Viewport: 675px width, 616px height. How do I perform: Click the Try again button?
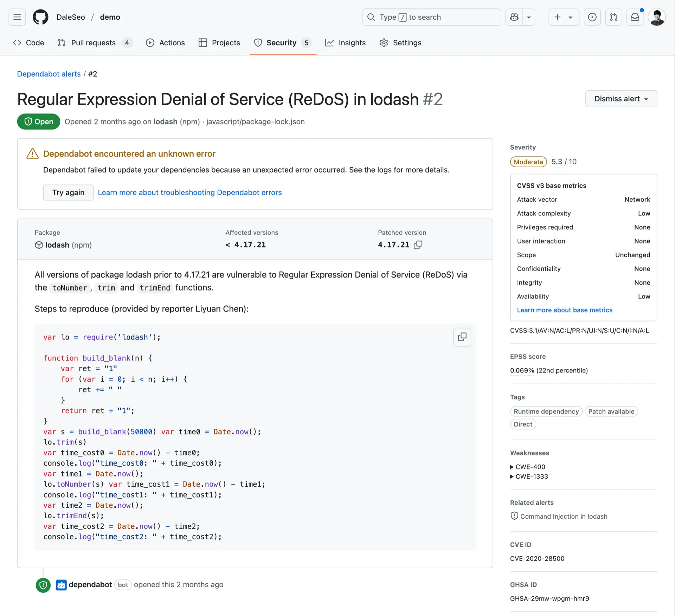tap(68, 192)
